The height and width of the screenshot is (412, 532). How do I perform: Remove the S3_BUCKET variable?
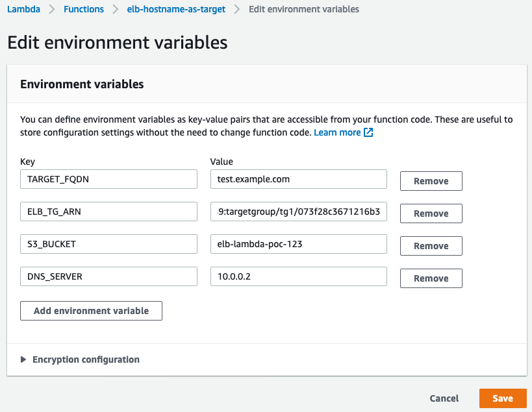[x=431, y=245]
